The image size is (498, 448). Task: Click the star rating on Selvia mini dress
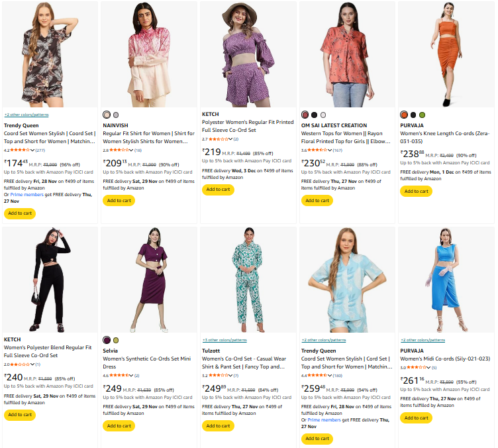[120, 376]
